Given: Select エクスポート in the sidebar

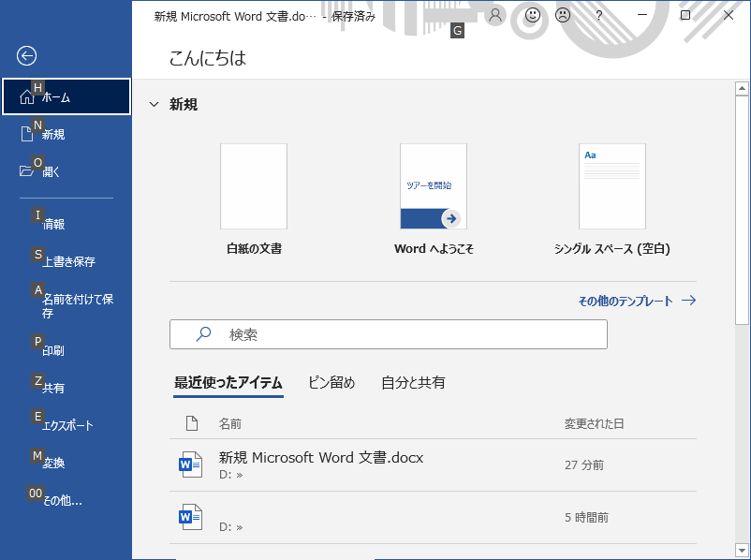Looking at the screenshot, I should coord(66,425).
